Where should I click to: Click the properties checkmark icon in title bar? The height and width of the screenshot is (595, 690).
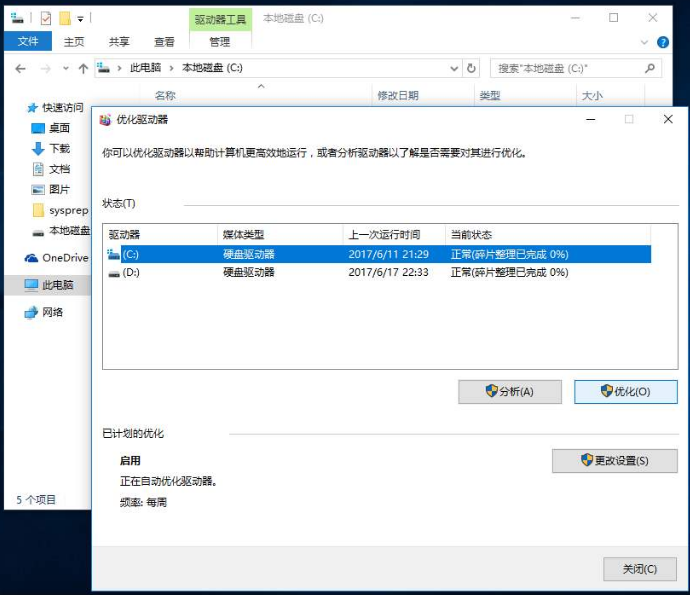45,18
